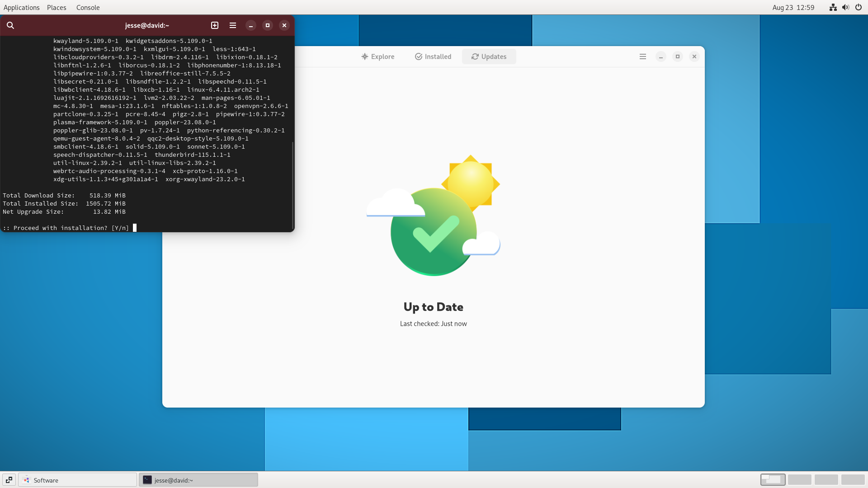Click the 'Total Download Size: 518.39 MiB' line
Screen dimensions: 868x488
(x=64, y=195)
